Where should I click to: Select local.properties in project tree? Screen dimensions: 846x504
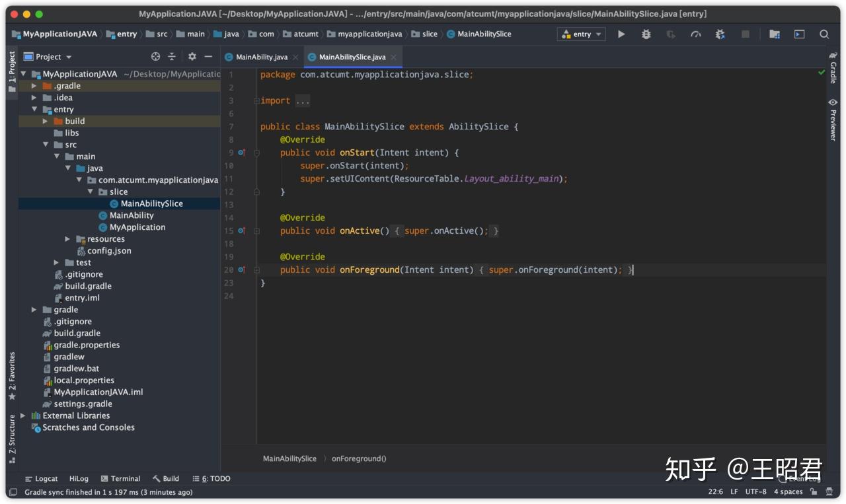click(84, 380)
